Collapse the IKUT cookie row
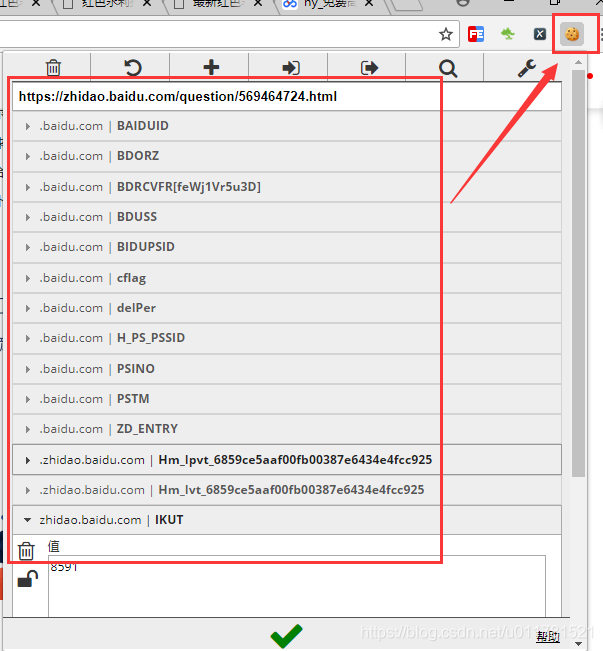This screenshot has width=603, height=651. tap(287, 520)
